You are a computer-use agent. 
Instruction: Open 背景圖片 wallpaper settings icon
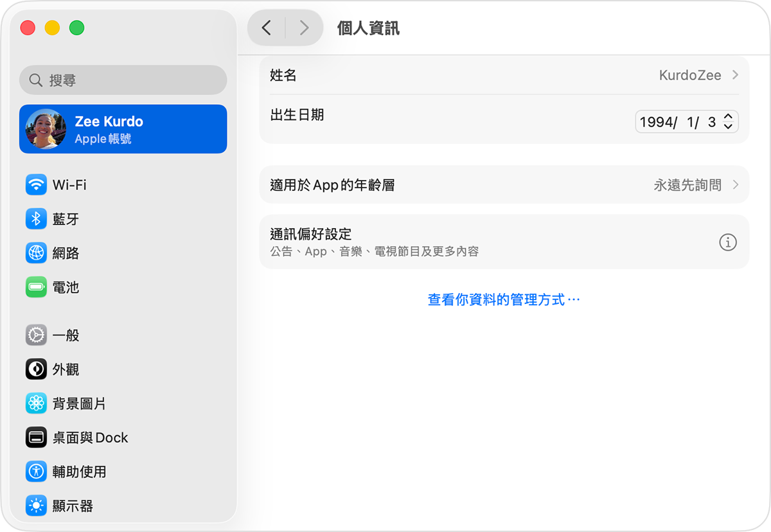coord(37,403)
